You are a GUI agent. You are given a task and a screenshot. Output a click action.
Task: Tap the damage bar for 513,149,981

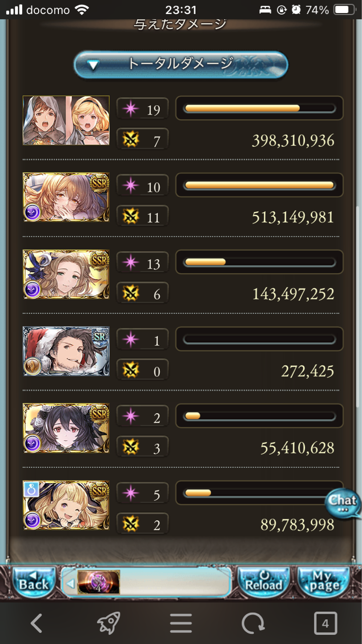click(x=259, y=185)
